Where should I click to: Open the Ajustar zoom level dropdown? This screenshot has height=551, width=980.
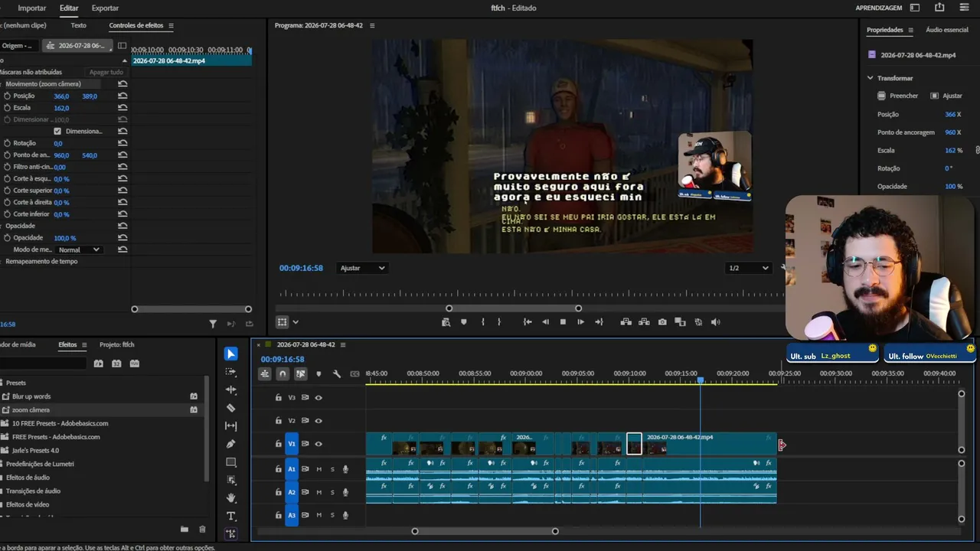coord(362,268)
